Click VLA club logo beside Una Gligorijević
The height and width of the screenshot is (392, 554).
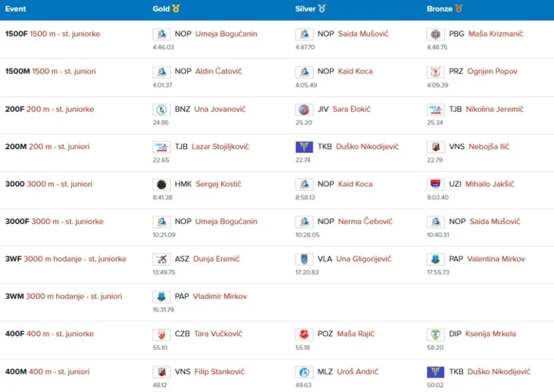point(304,259)
